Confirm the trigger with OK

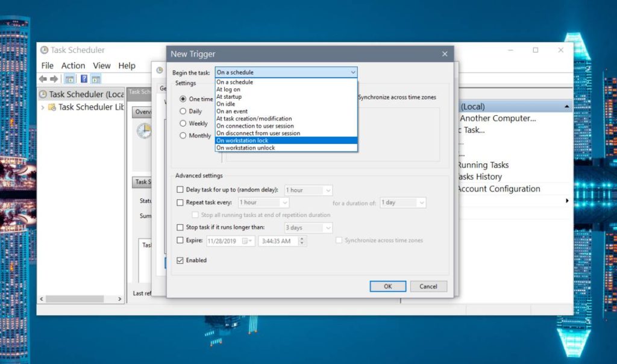point(387,286)
